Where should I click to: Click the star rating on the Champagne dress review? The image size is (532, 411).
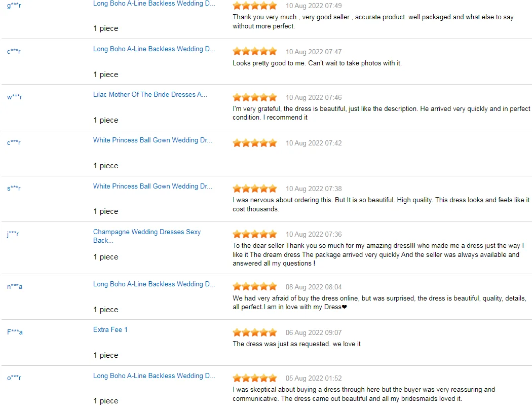click(255, 234)
